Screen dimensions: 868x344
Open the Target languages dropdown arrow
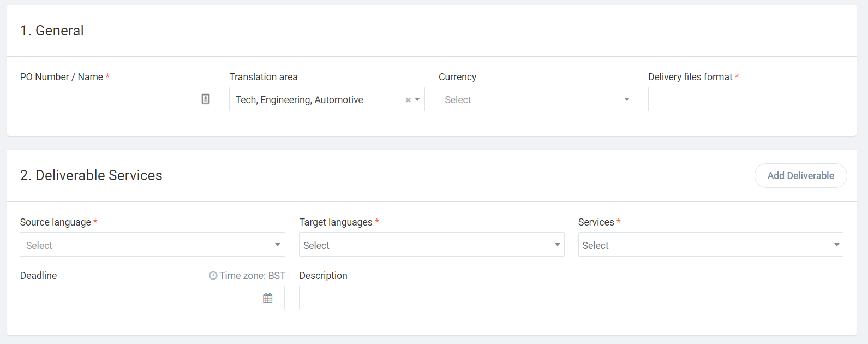[557, 245]
